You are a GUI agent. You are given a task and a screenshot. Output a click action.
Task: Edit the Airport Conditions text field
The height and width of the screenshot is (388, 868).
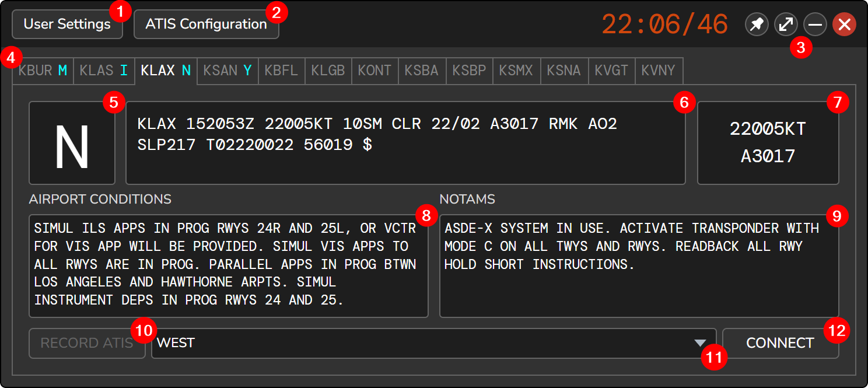[x=228, y=265]
